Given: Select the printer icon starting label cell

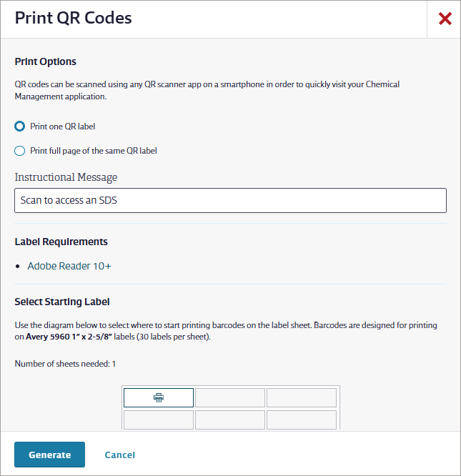Looking at the screenshot, I should [x=159, y=397].
